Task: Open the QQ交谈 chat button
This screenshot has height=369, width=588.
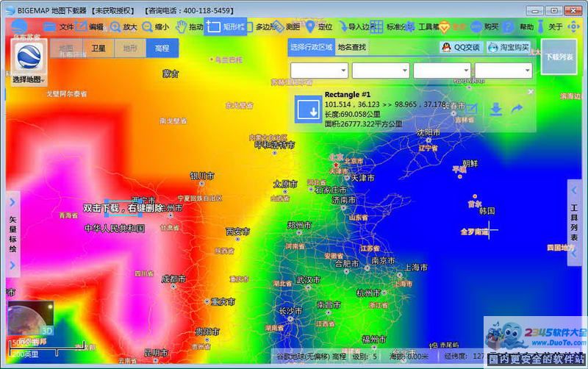Action: click(x=460, y=47)
